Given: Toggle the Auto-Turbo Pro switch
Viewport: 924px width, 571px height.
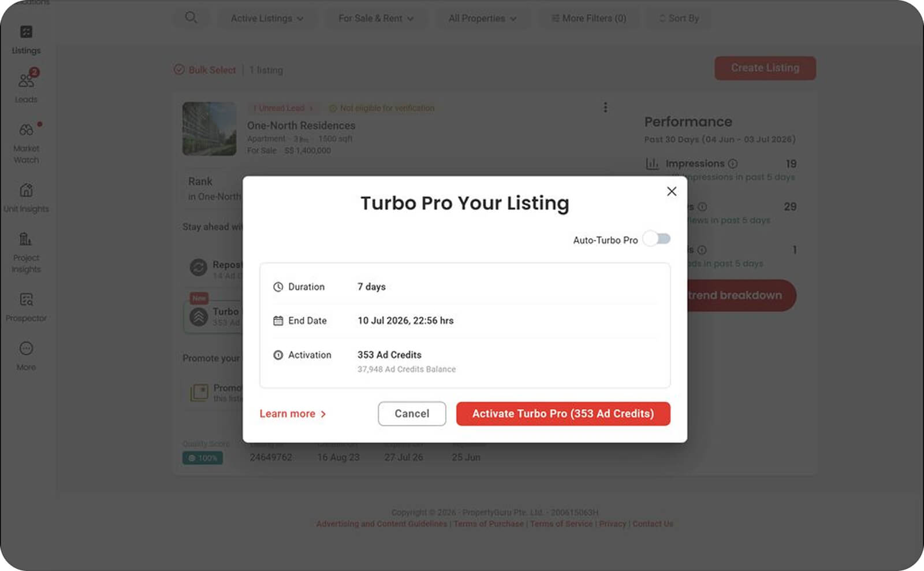Looking at the screenshot, I should point(657,239).
